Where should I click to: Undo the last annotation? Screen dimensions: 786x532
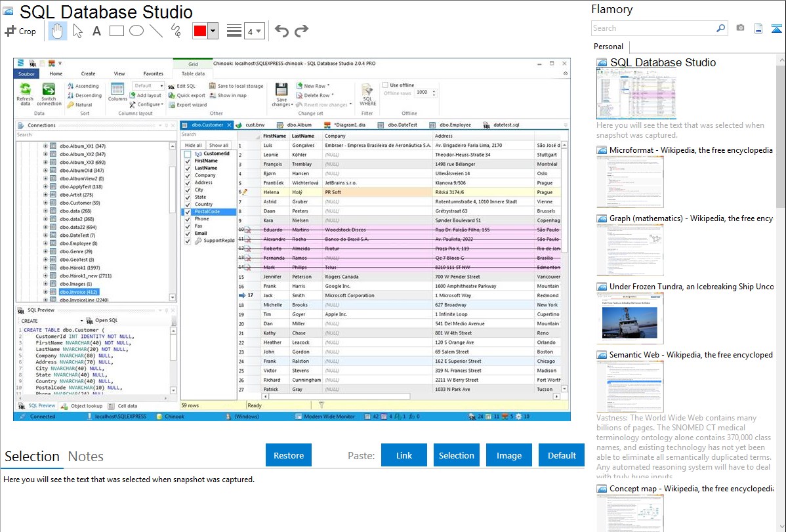(281, 31)
